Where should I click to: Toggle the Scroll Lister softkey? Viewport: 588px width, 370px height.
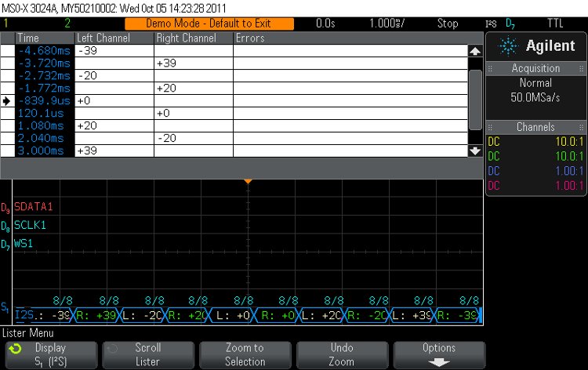pos(147,354)
